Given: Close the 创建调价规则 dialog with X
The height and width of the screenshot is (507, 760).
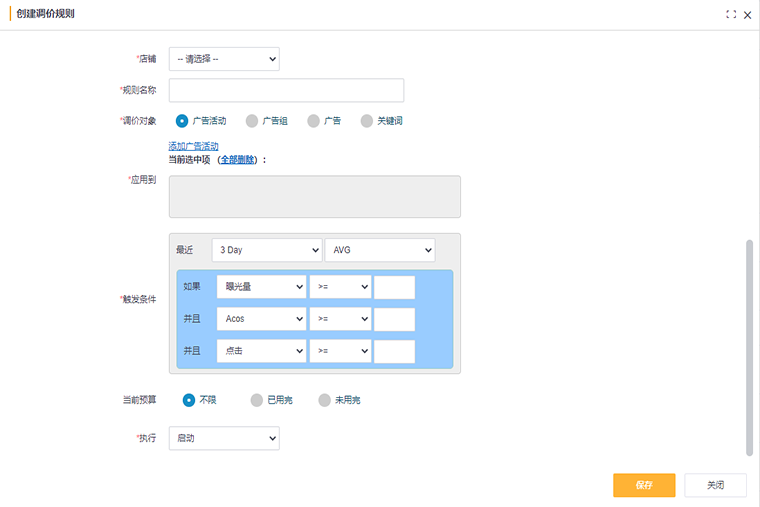Looking at the screenshot, I should 747,15.
